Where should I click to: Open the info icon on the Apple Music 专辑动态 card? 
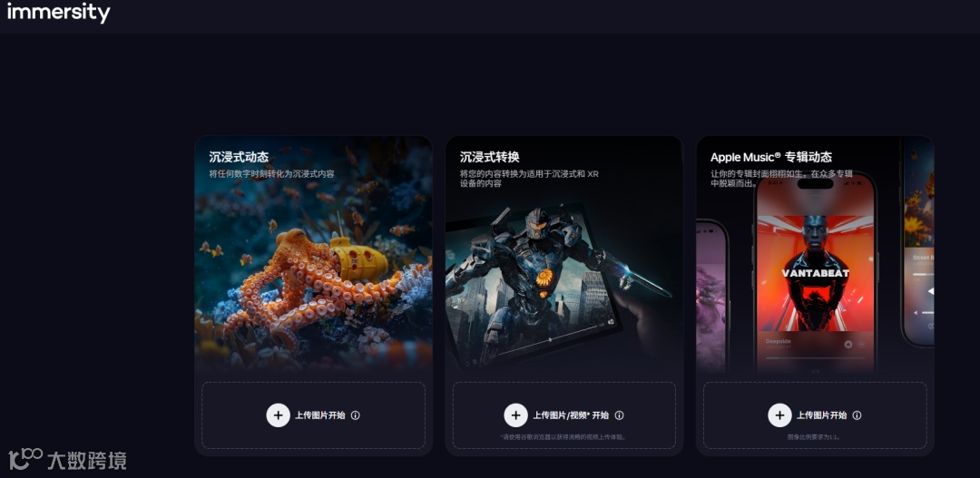pos(857,415)
